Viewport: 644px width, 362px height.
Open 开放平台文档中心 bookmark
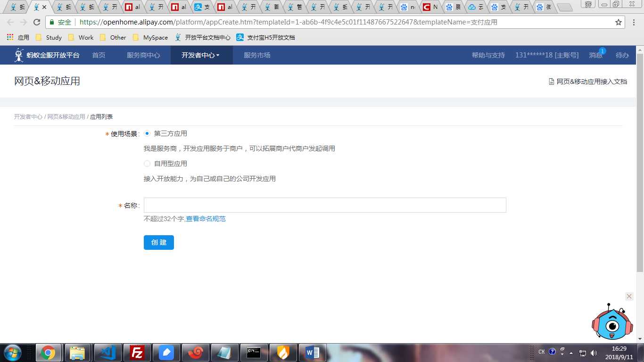point(203,37)
